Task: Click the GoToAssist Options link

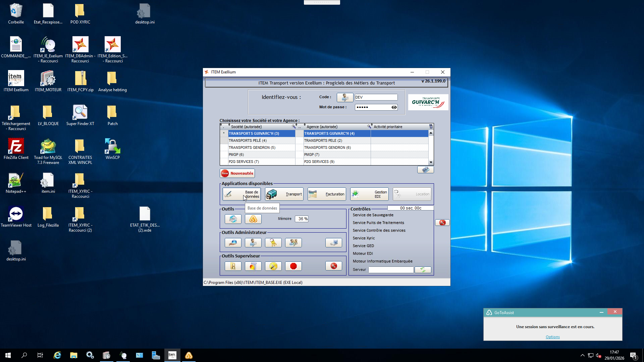Action: click(x=552, y=337)
